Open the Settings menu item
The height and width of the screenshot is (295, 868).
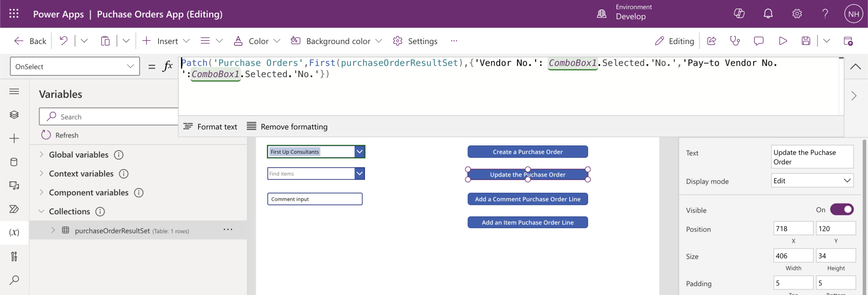click(415, 41)
